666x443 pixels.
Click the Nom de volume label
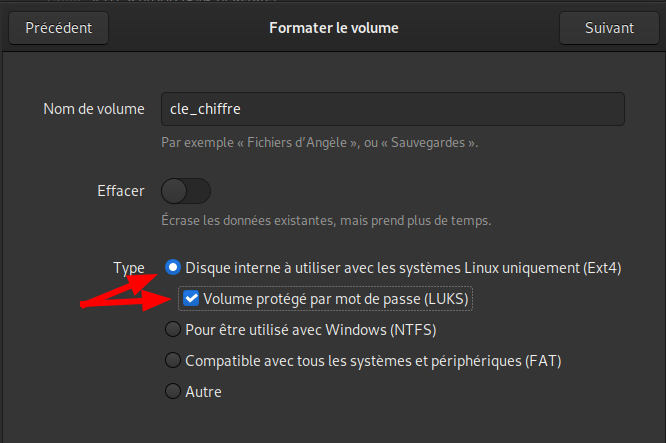pyautogui.click(x=94, y=109)
